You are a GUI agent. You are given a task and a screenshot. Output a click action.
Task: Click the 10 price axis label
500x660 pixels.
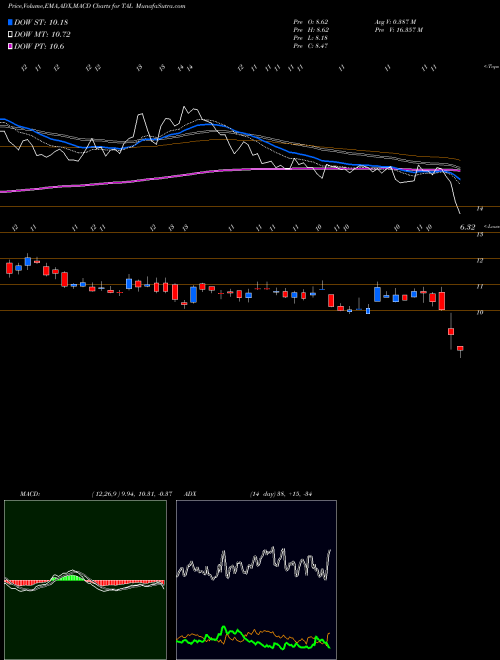pos(479,313)
